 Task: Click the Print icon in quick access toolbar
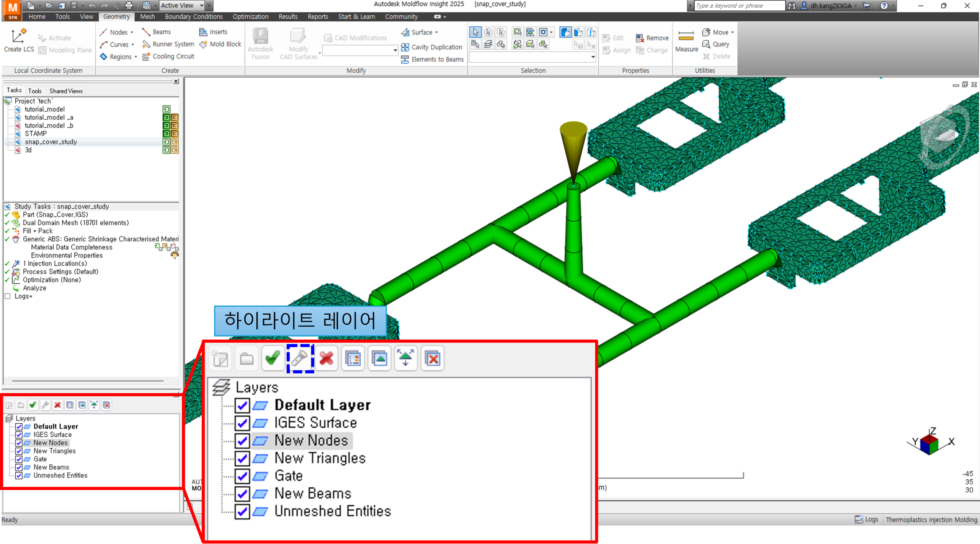pyautogui.click(x=129, y=5)
